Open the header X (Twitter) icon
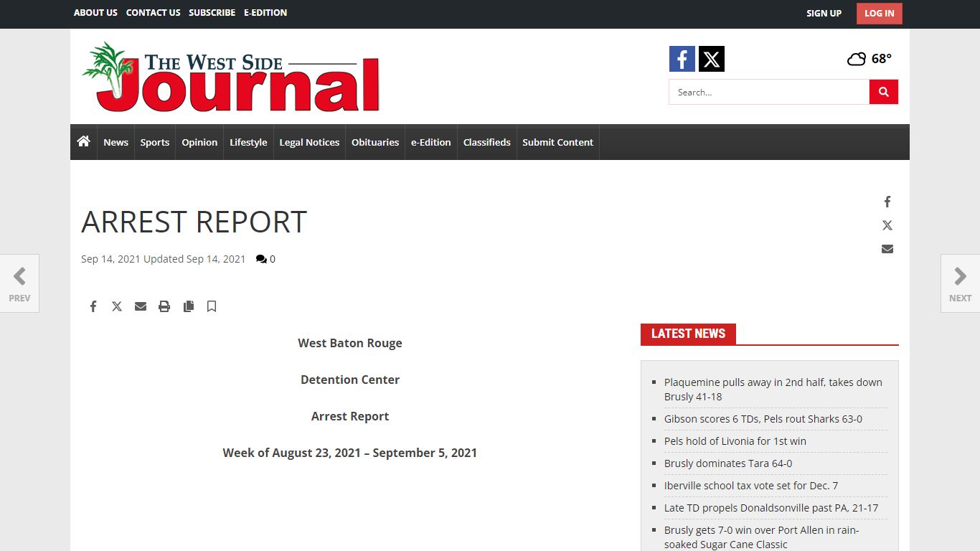The width and height of the screenshot is (980, 551). click(x=712, y=59)
